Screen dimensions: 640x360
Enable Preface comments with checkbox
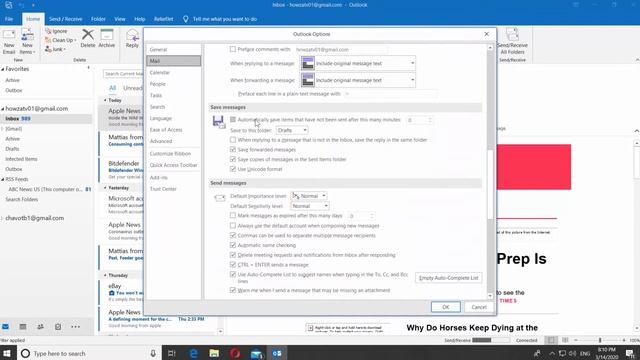233,49
